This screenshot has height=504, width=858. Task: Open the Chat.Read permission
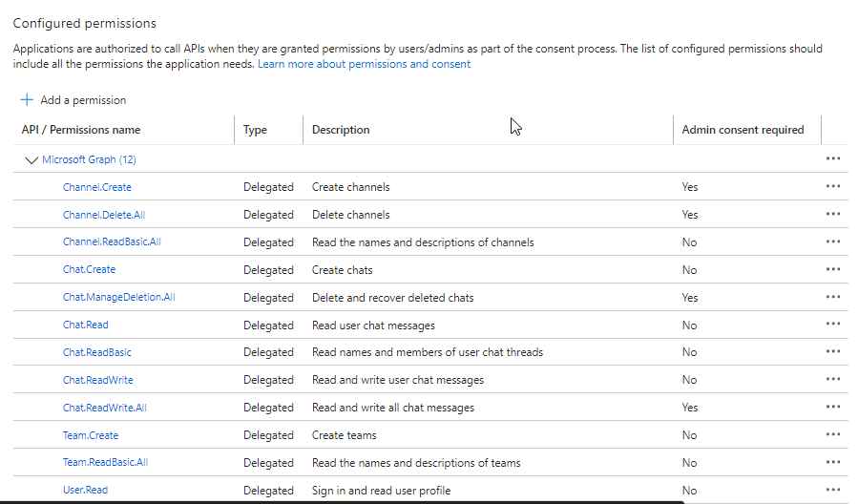point(85,325)
